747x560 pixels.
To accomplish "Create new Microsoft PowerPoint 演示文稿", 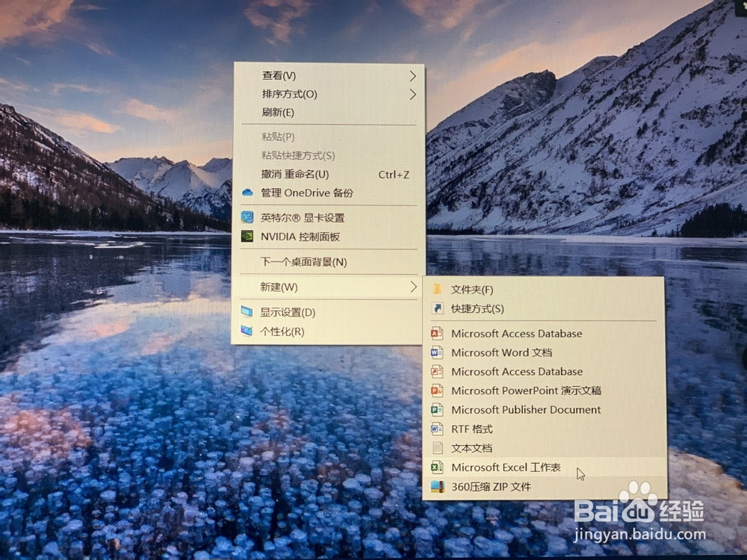I will [x=544, y=391].
